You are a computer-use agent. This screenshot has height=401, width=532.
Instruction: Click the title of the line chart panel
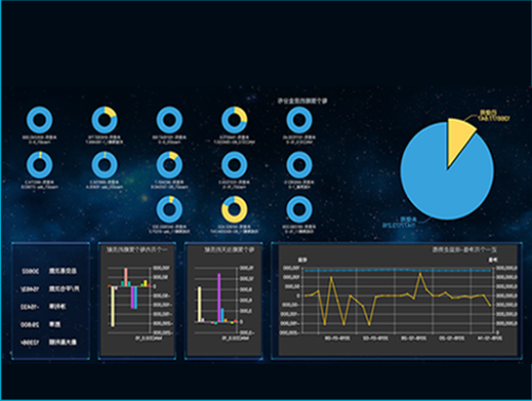pos(464,250)
